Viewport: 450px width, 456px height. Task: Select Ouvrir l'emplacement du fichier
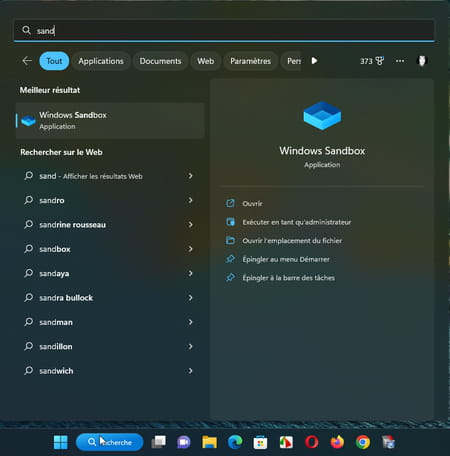click(292, 241)
